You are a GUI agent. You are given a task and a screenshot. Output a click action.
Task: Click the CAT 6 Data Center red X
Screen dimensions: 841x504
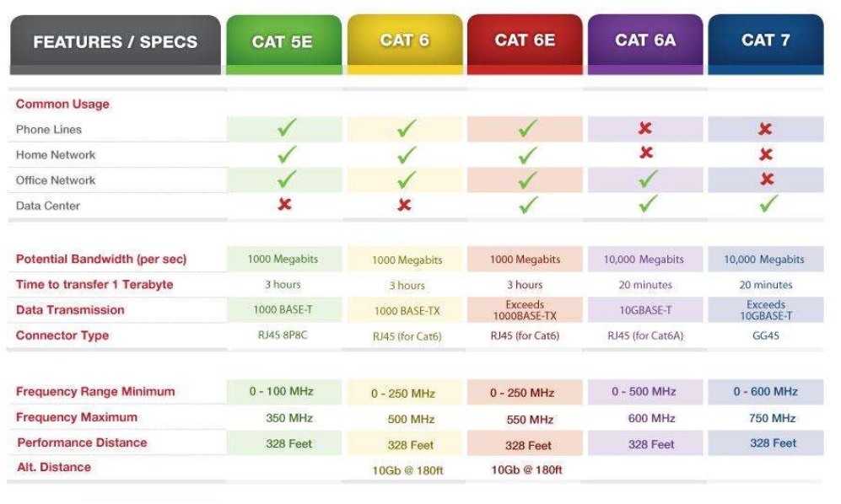[404, 205]
